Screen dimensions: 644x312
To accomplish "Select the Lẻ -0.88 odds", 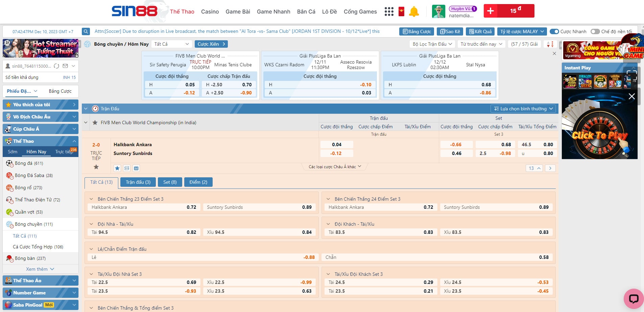I will pyautogui.click(x=202, y=257).
